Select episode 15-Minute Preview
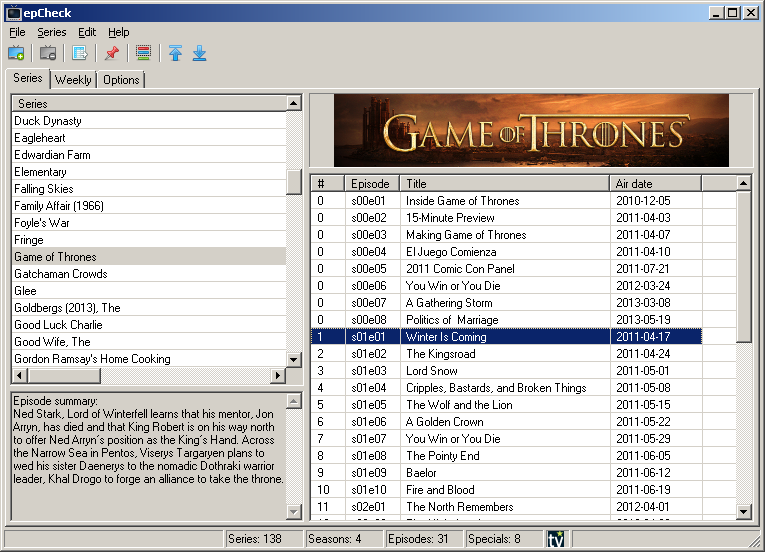This screenshot has height=552, width=765. pyautogui.click(x=506, y=218)
